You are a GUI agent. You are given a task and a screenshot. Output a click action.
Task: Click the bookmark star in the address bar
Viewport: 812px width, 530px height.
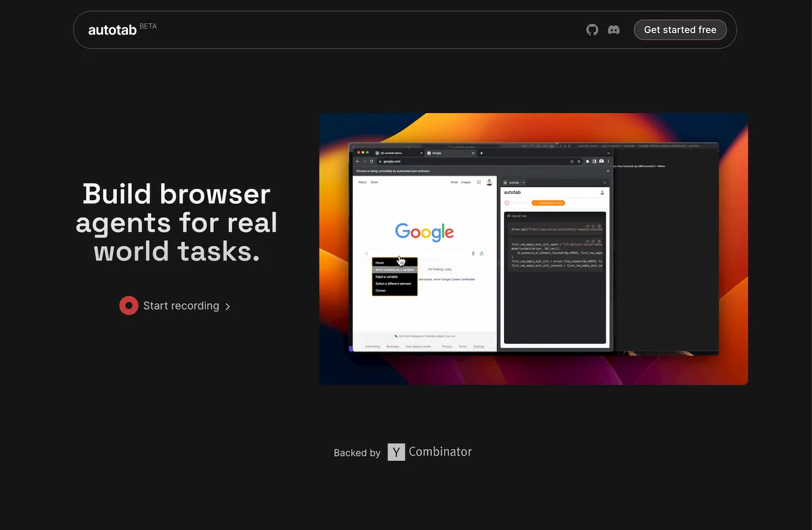pyautogui.click(x=579, y=161)
